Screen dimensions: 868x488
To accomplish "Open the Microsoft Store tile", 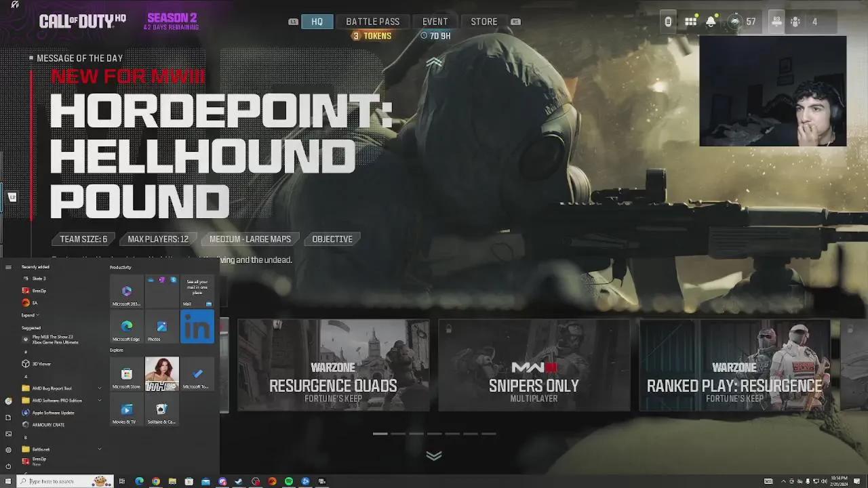I will click(127, 374).
